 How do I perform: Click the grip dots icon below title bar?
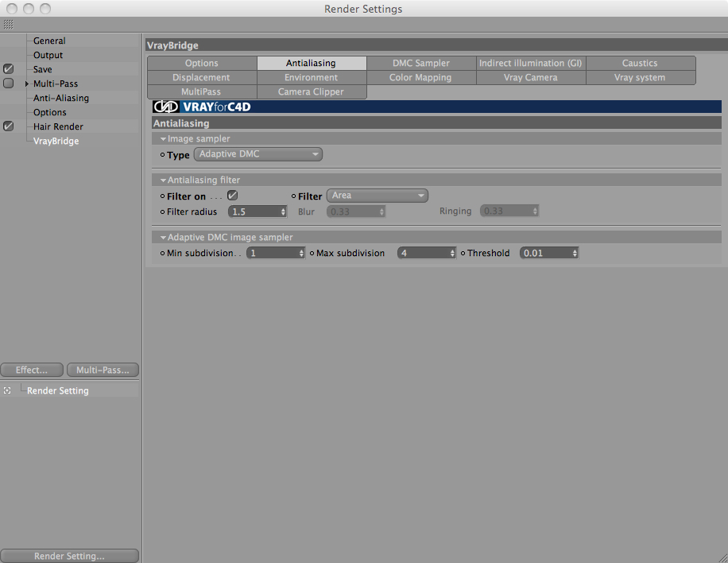tap(9, 25)
